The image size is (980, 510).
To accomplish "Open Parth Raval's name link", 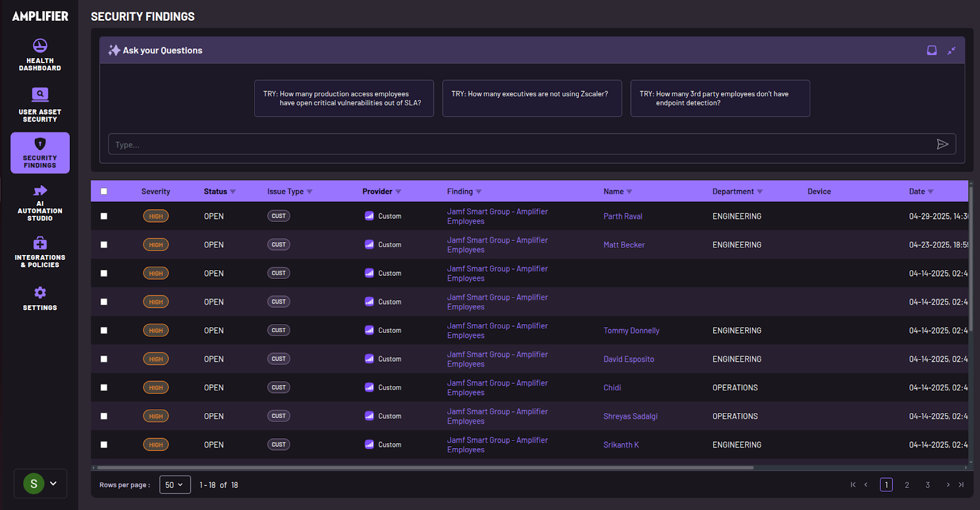I will pyautogui.click(x=623, y=216).
